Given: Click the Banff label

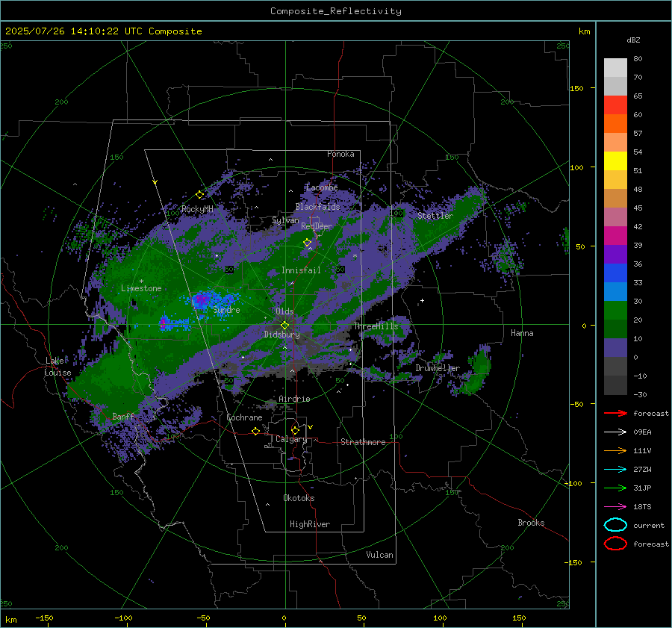Looking at the screenshot, I should [x=123, y=416].
